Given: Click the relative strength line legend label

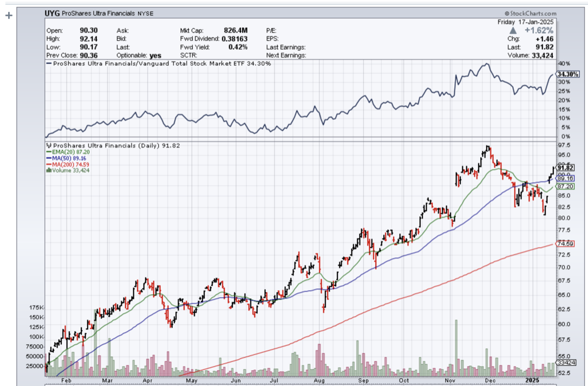Looking at the screenshot, I should coord(161,63).
